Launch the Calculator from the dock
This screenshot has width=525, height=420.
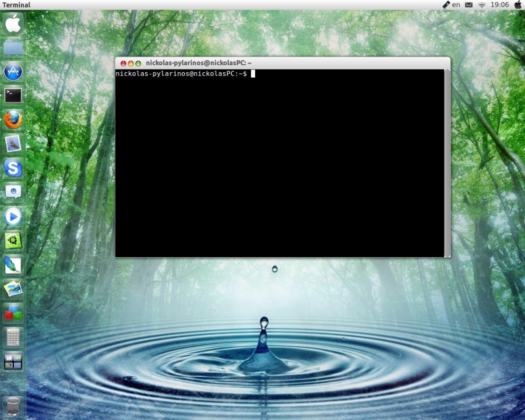(x=13, y=337)
